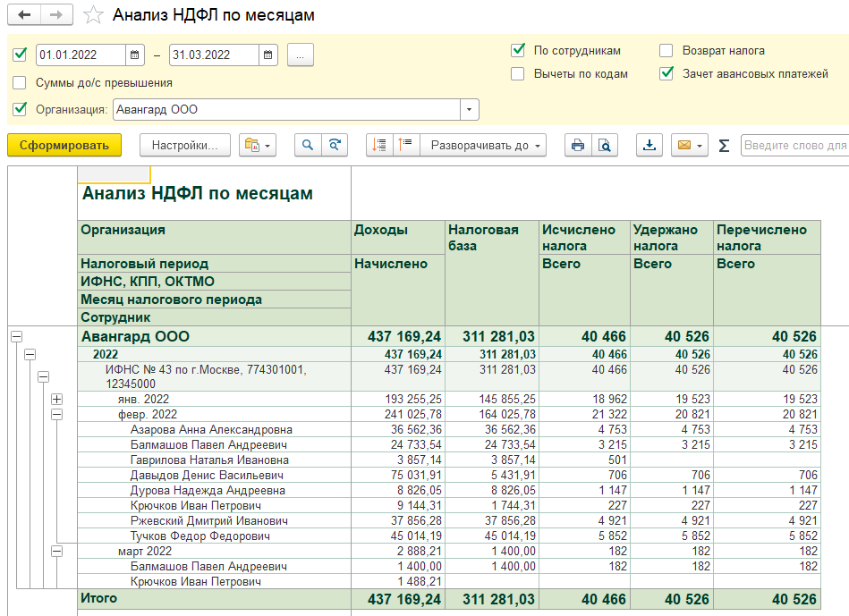Click the back navigation arrow
Viewport: 849px width, 616px height.
(24, 15)
